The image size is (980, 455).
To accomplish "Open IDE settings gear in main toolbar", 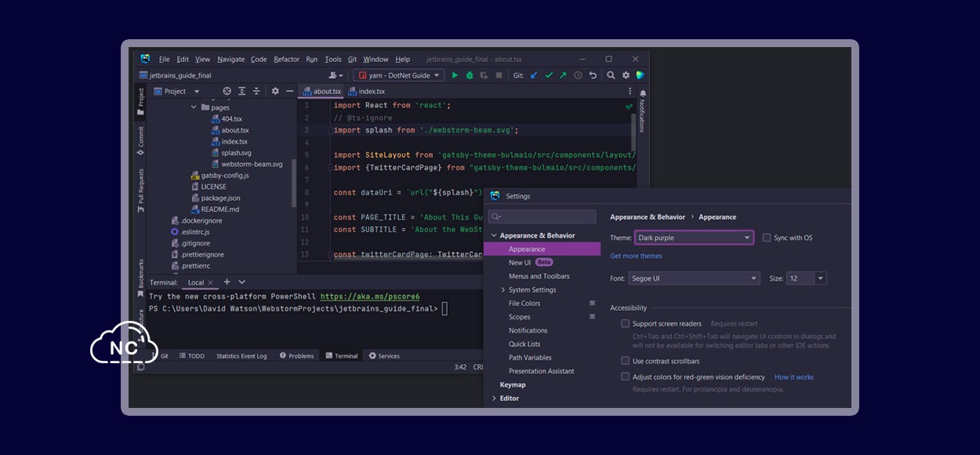I will tap(626, 75).
